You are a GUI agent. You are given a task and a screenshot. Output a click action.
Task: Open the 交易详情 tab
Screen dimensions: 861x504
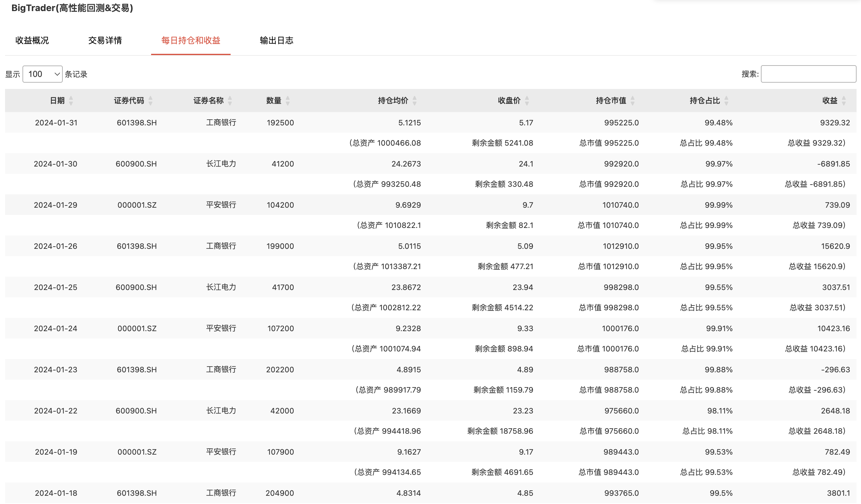pos(105,40)
